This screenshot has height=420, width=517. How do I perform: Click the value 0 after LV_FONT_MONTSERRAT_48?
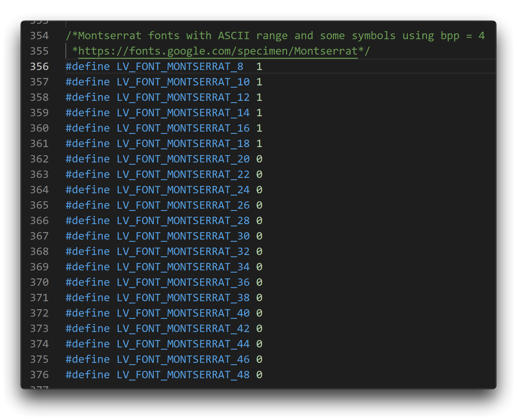click(259, 375)
